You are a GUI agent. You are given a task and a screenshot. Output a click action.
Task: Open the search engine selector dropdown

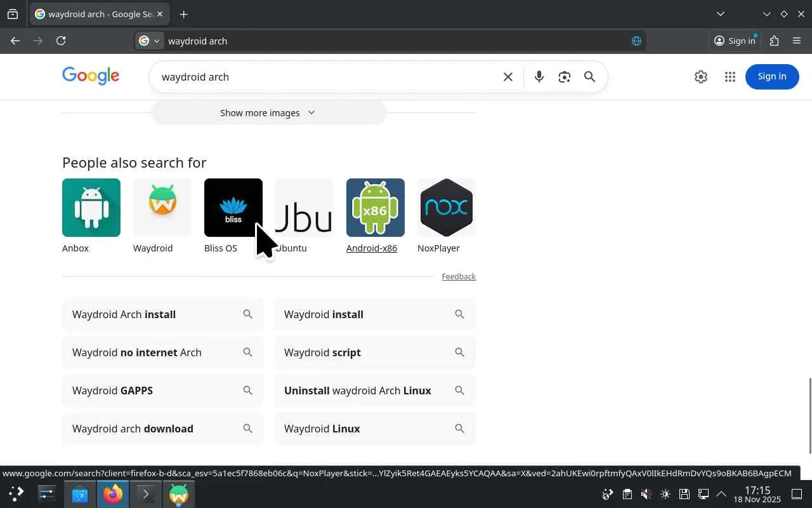pos(150,41)
